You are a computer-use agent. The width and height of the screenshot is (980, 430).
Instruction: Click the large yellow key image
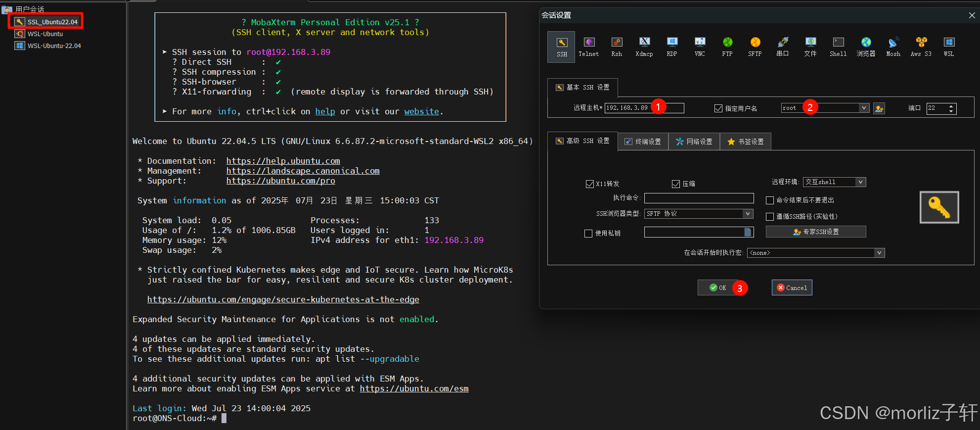coord(939,207)
